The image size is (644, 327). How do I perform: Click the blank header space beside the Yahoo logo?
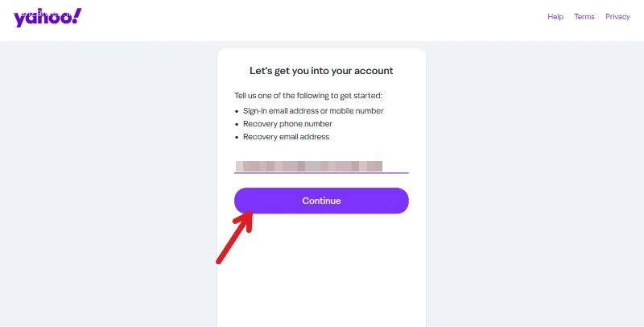tap(312, 19)
